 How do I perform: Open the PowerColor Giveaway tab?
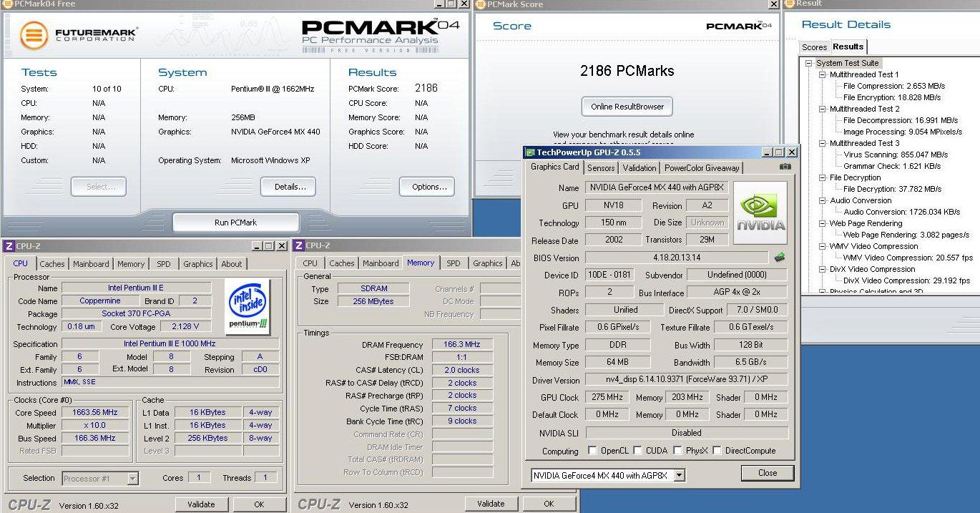coord(702,168)
